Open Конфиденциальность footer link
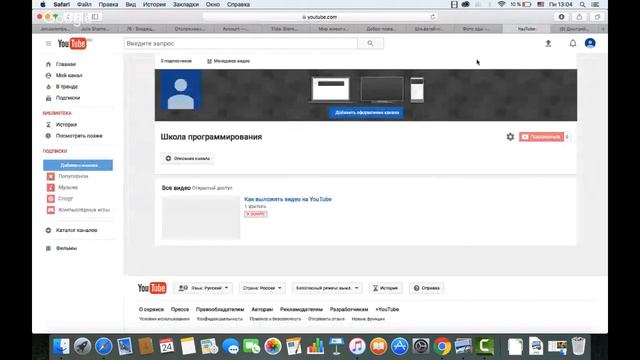The image size is (640, 360). point(220,319)
